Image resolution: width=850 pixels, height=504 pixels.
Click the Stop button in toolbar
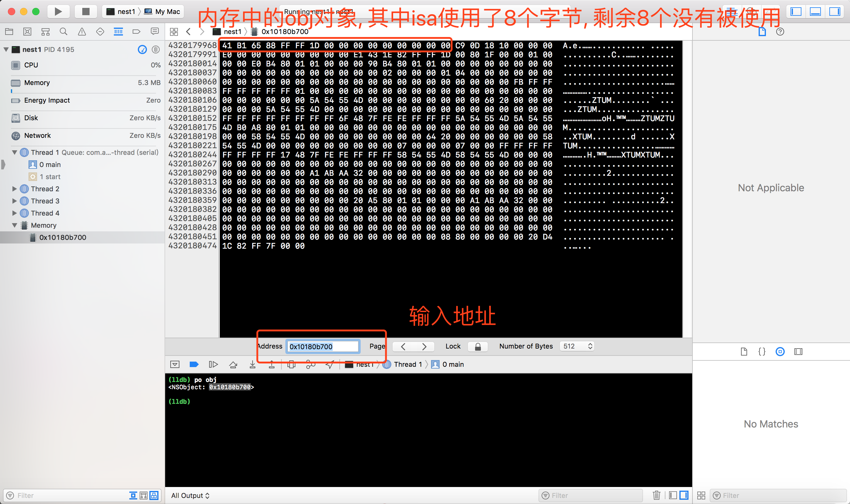(x=86, y=12)
